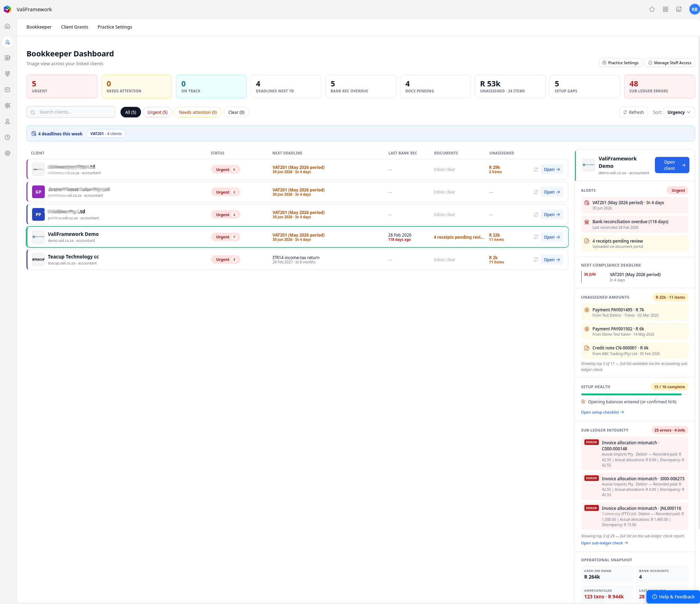This screenshot has height=604, width=700.
Task: Click sync icon in the R 29k client row
Action: pos(536,170)
